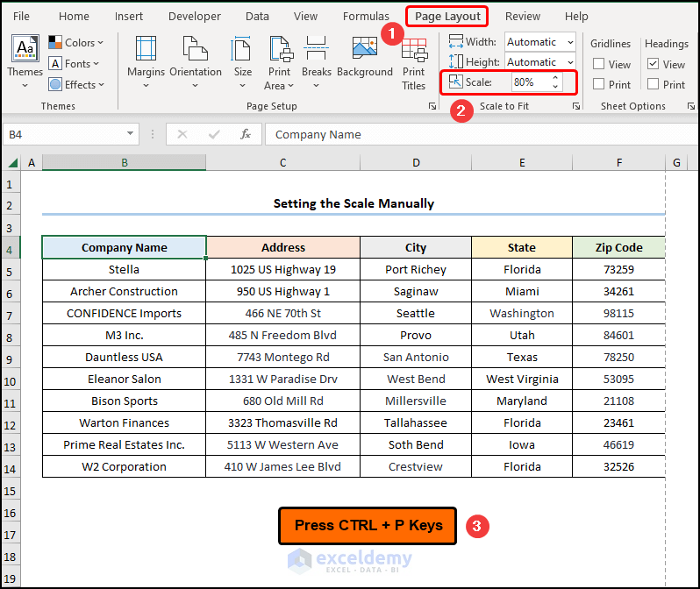
Task: Click the Scale icon
Action: 456,82
